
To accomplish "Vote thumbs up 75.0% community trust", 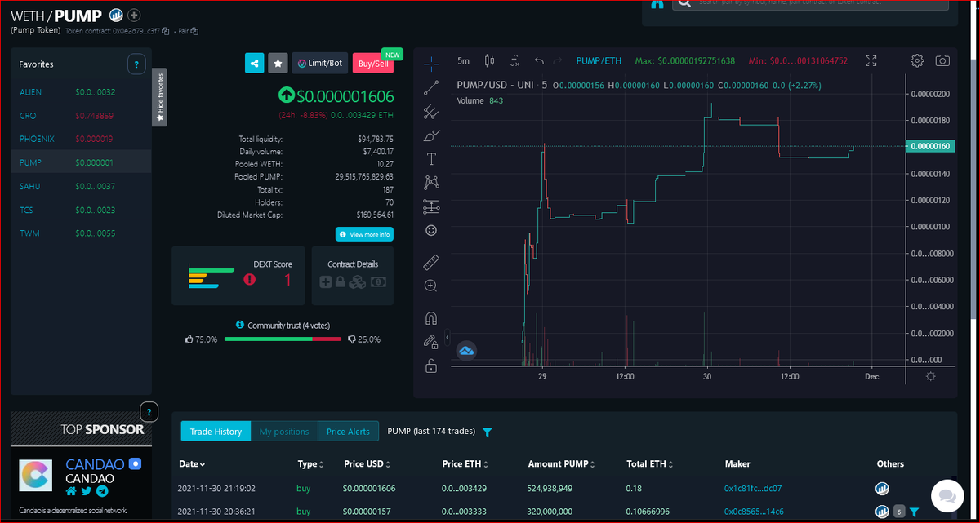I will (x=189, y=339).
